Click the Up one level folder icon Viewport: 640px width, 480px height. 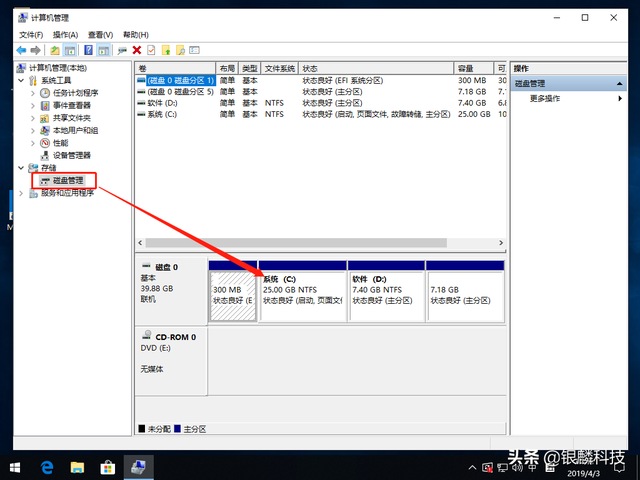point(55,50)
